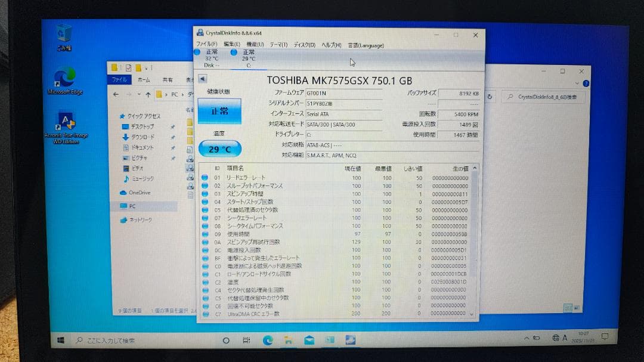Open the Mail app from the taskbar
644x362 pixels.
(x=309, y=341)
